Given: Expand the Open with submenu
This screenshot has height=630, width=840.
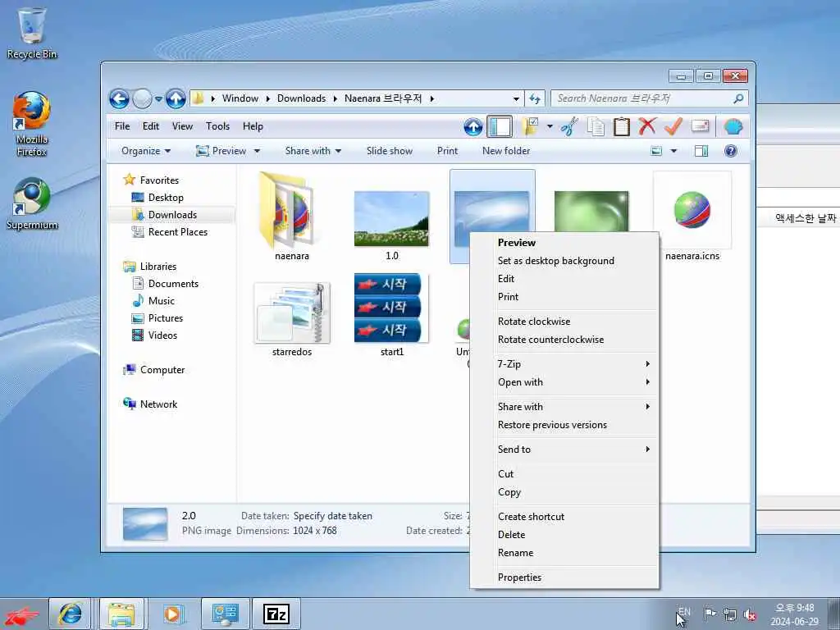Looking at the screenshot, I should pyautogui.click(x=564, y=382).
